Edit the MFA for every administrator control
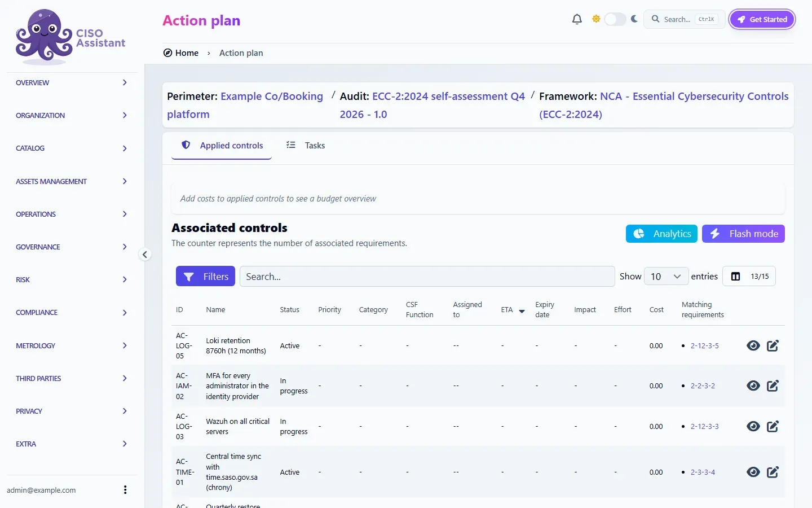 click(x=773, y=386)
